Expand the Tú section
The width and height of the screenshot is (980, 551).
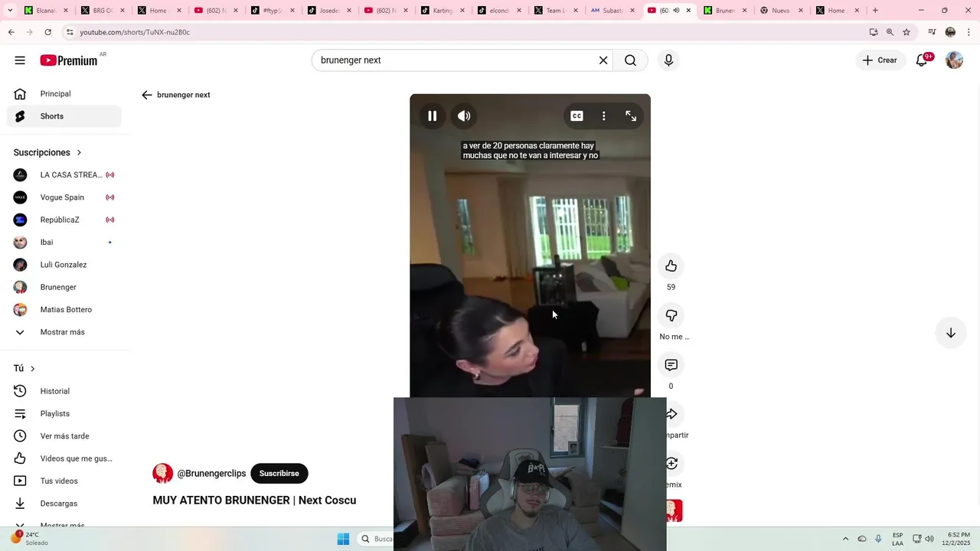point(24,368)
